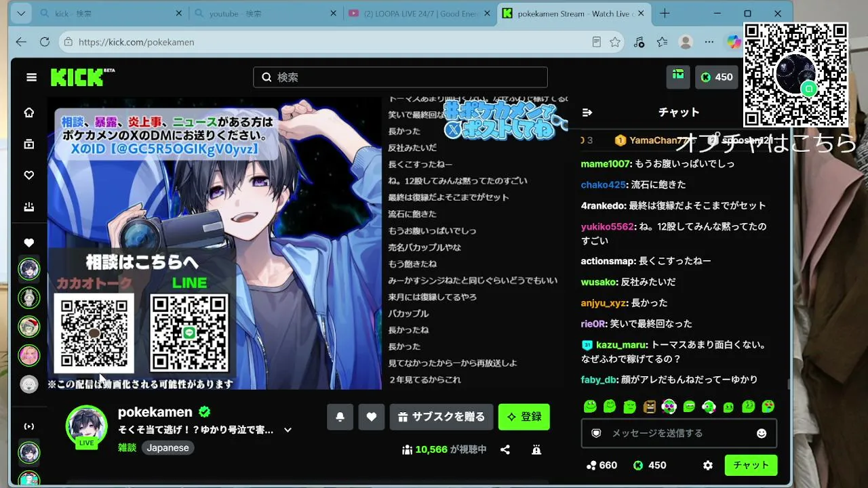Screen dimensions: 868x488
Task: Go back with browser back arrow
Action: tap(21, 42)
